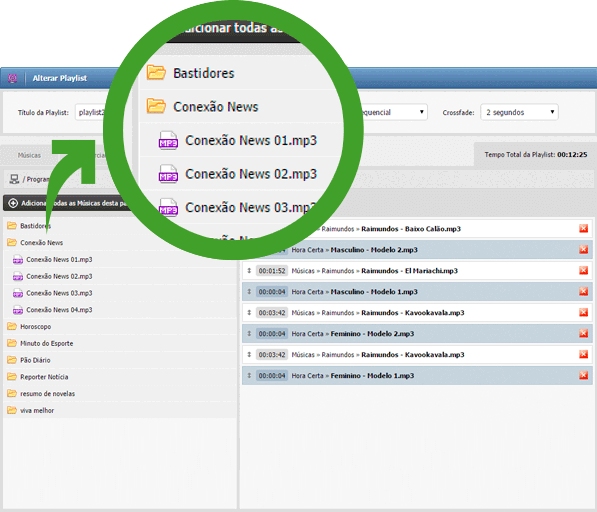The image size is (597, 512).
Task: Delete Feminino - Modelo 1.mp3 row
Action: (583, 375)
